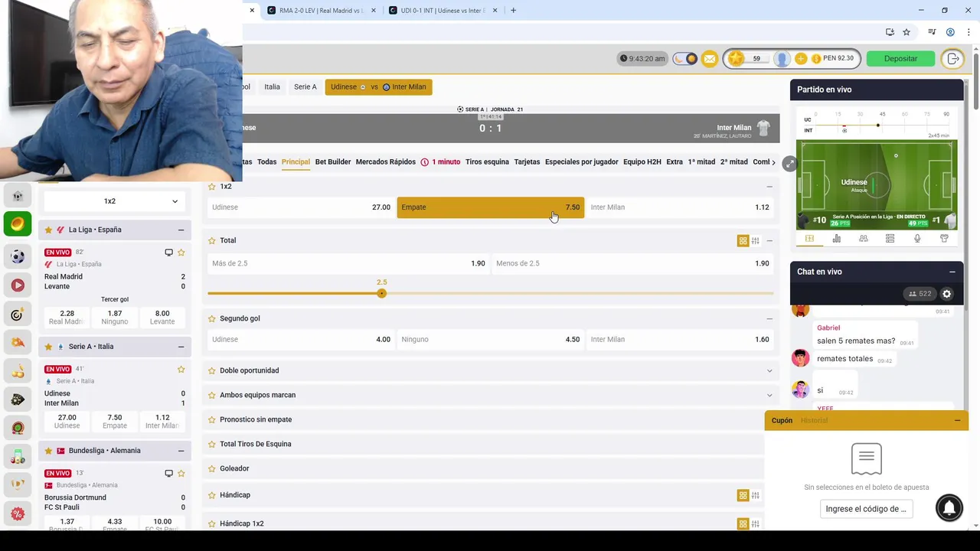Click the green Depositar button
This screenshot has width=980, height=551.
click(x=900, y=59)
